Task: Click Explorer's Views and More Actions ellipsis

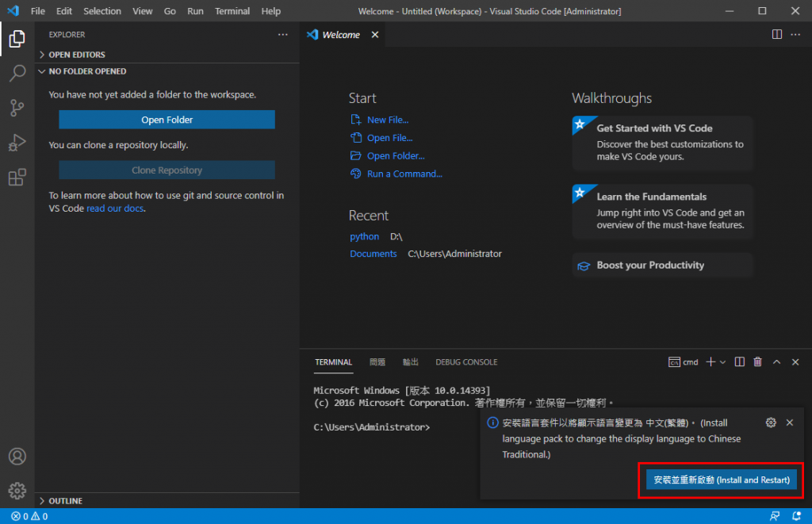Action: pyautogui.click(x=283, y=35)
